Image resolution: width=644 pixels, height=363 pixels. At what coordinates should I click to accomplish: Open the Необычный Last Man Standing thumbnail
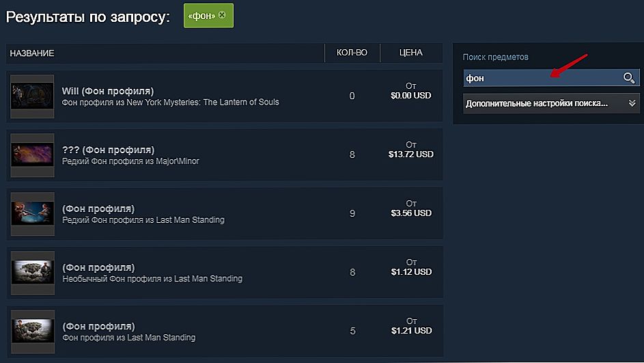tap(33, 273)
